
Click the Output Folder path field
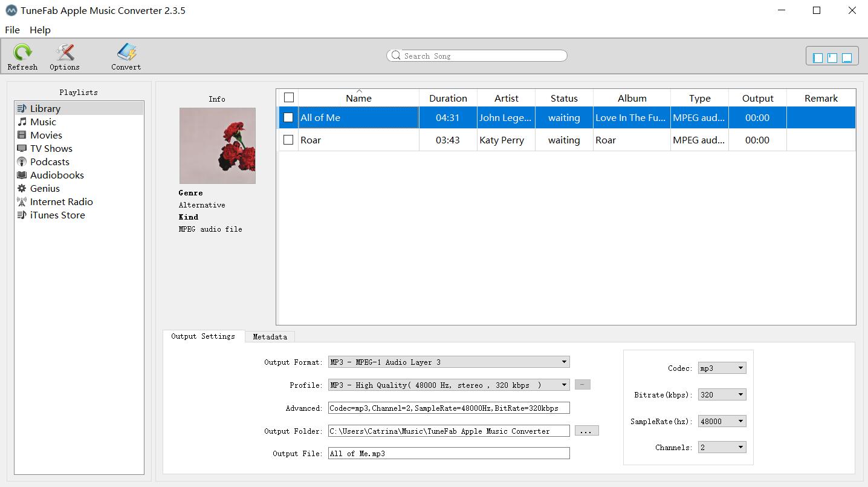click(x=449, y=431)
